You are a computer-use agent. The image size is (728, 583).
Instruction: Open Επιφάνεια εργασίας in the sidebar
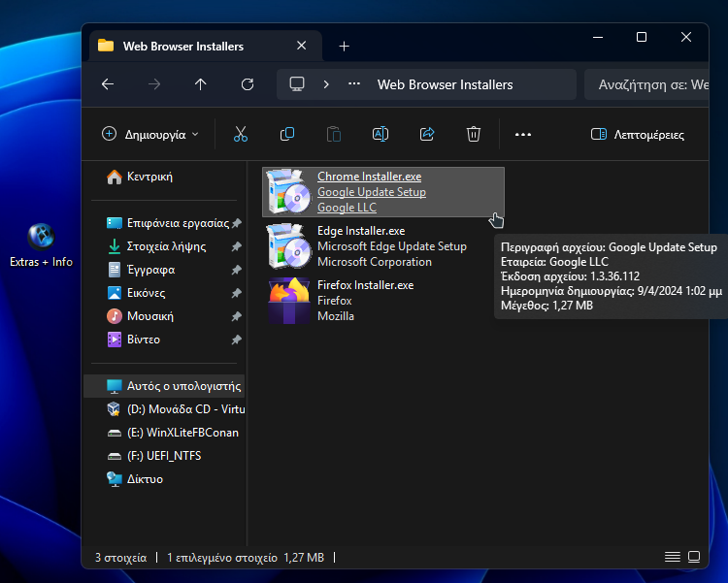point(168,223)
